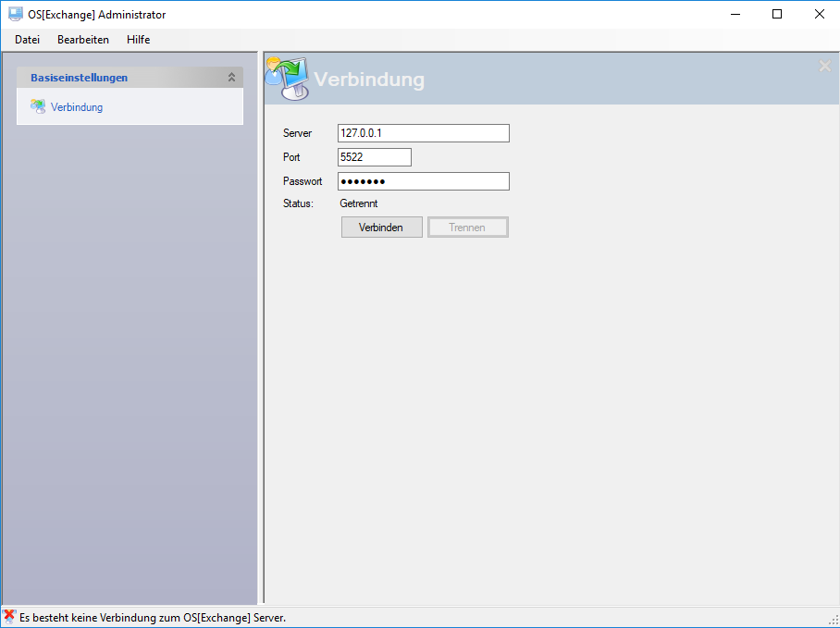Screen dimensions: 840x628
Task: Focus the Port input field
Action: coord(375,157)
